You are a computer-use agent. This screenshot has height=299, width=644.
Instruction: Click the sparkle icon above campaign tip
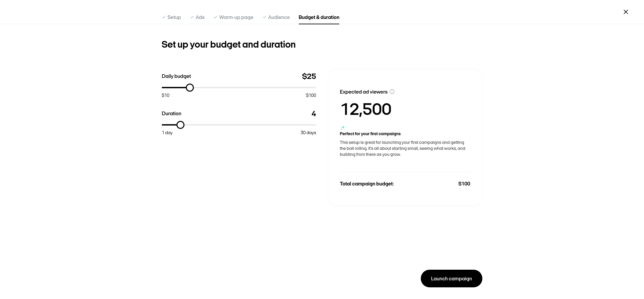coord(343,128)
